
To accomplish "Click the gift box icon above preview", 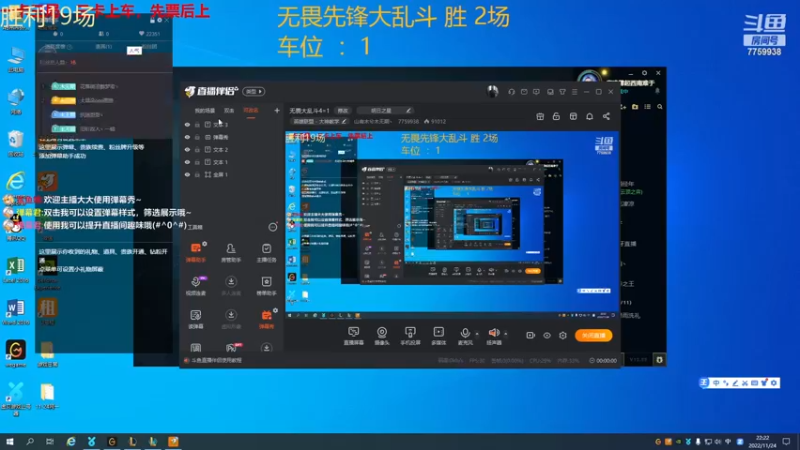I will pos(540,116).
